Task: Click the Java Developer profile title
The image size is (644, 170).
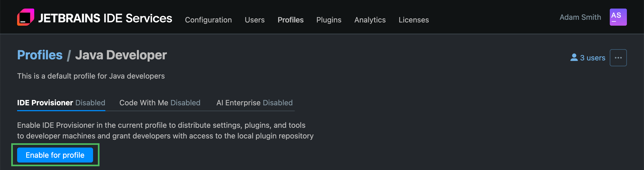Action: [121, 55]
